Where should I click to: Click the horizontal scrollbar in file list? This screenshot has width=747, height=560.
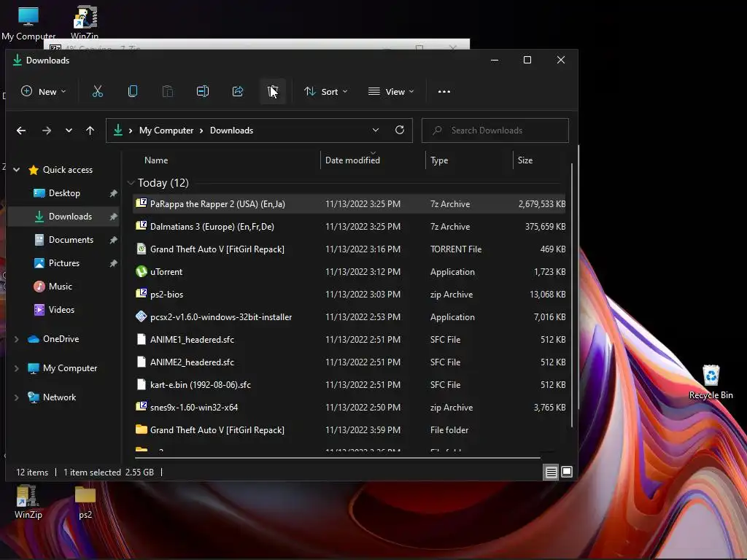tap(337, 458)
